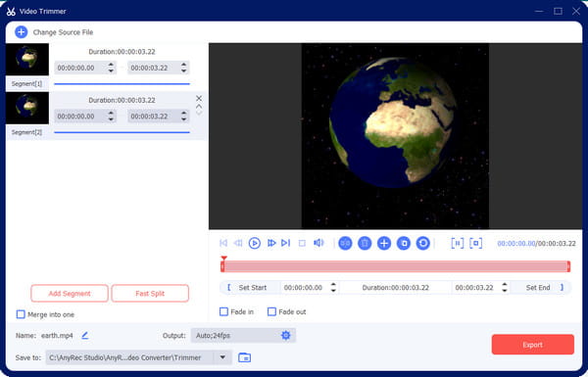Screen dimensions: 588x377
Task: Toggle the Fade out checkbox
Action: click(271, 311)
